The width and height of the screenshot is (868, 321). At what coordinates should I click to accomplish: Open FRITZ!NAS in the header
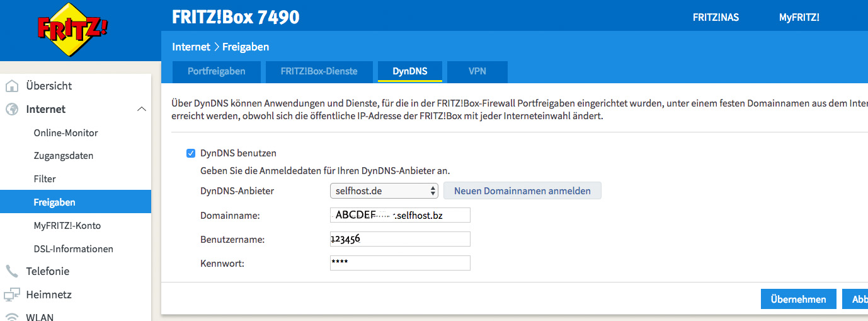tap(716, 18)
